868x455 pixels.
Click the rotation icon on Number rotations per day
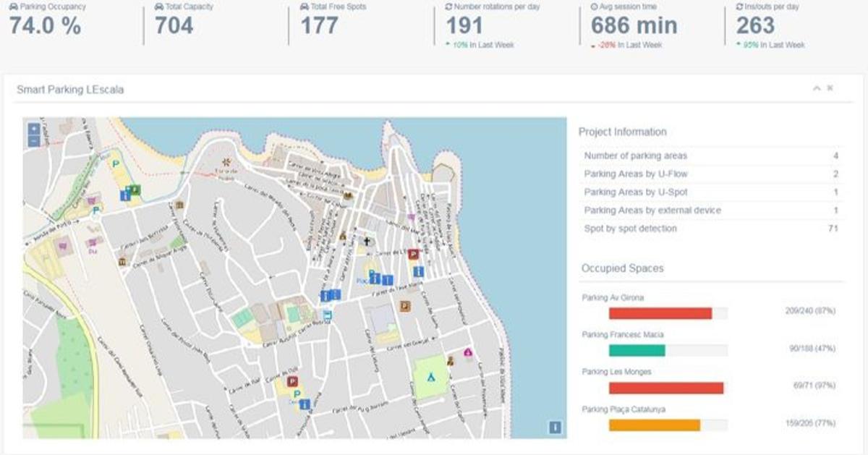pyautogui.click(x=448, y=7)
